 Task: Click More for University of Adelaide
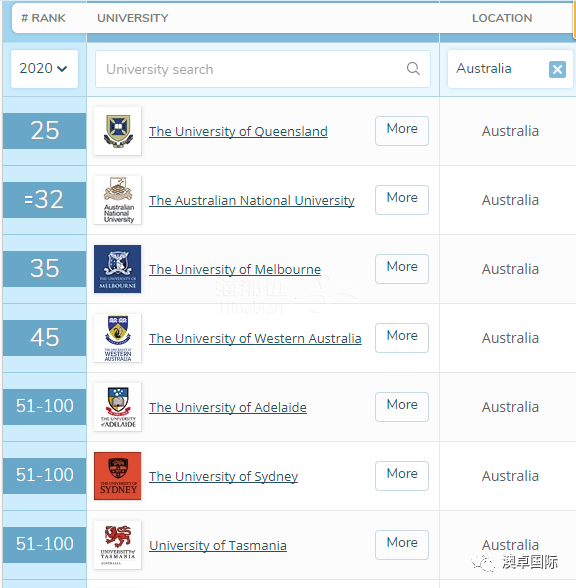point(402,407)
